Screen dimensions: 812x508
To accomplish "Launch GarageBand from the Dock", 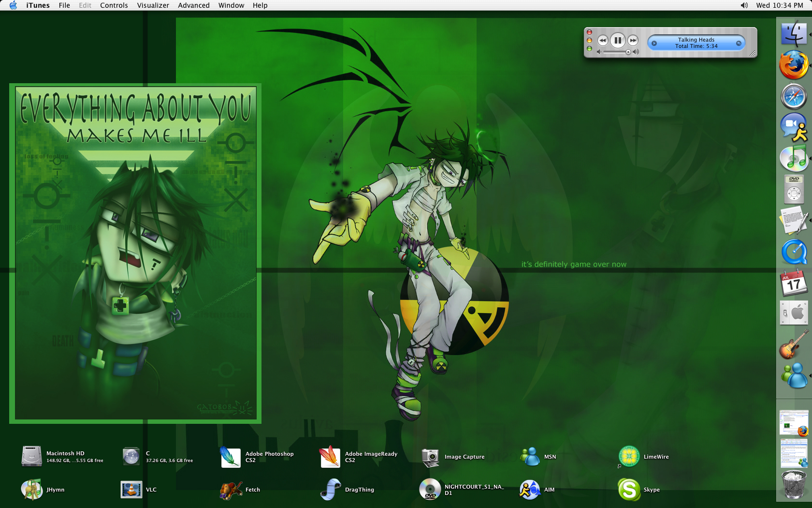I will click(794, 344).
